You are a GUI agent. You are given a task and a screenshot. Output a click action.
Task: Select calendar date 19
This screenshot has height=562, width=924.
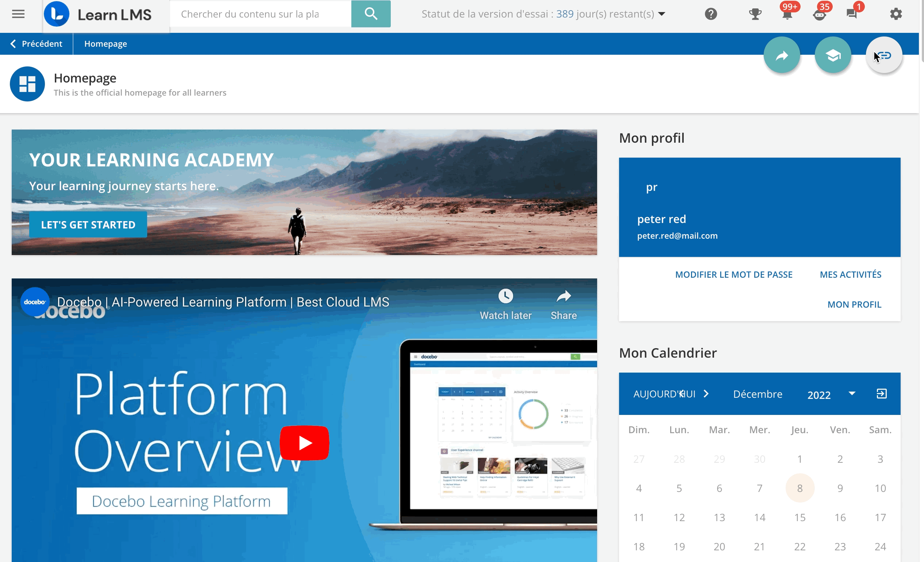click(679, 546)
